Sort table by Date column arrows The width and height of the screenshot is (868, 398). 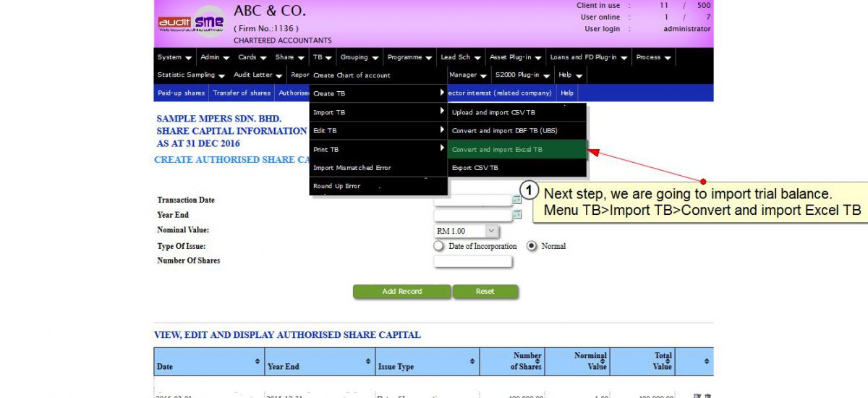tap(258, 361)
